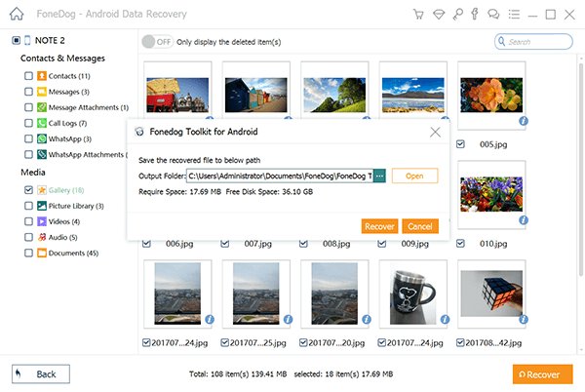Open the Facebook share icon
The width and height of the screenshot is (585, 392).
(x=475, y=14)
